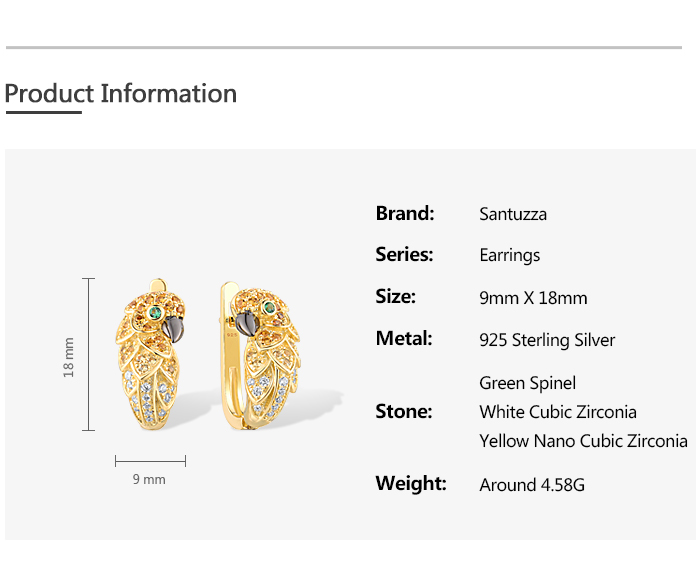
Task: Click the Product Information heading
Action: point(121,94)
